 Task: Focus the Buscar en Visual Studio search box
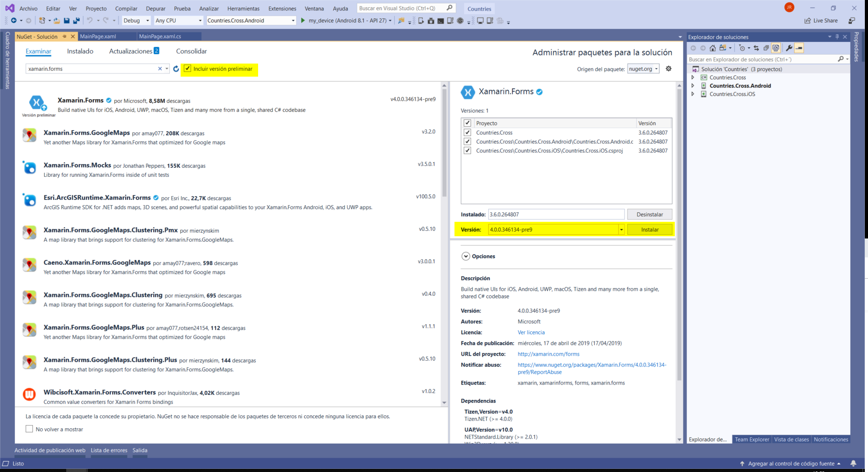pos(406,8)
